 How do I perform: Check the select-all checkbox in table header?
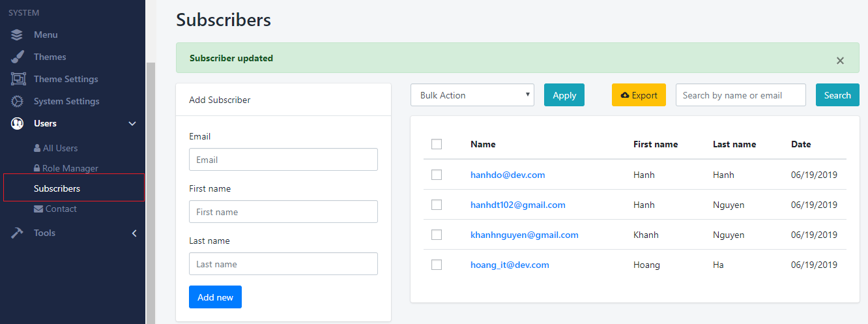coord(437,144)
